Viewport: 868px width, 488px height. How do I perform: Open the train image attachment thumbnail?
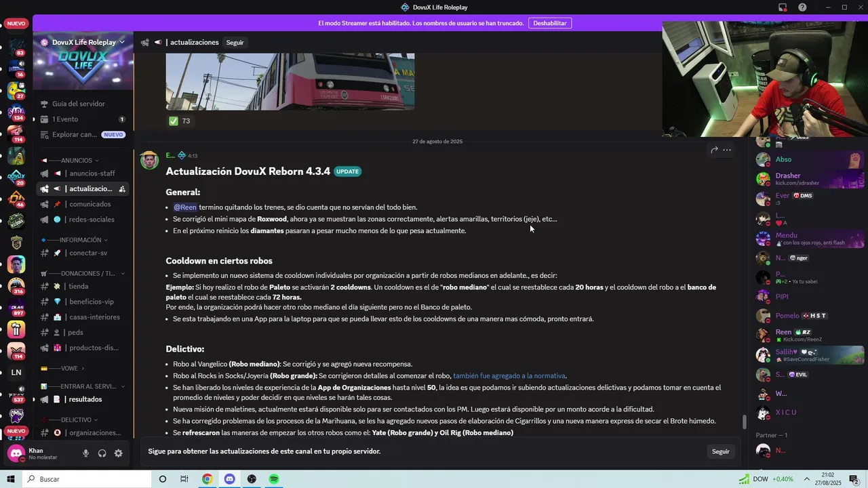click(x=290, y=81)
